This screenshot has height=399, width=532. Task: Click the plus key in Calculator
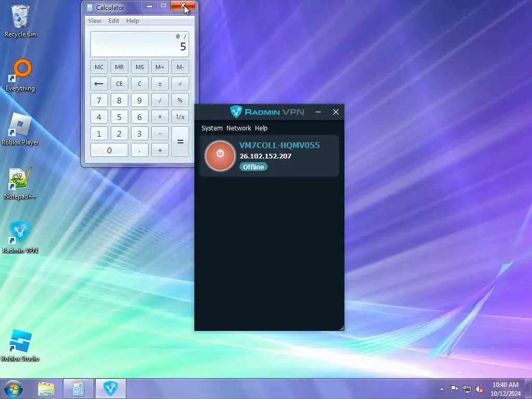[x=160, y=150]
